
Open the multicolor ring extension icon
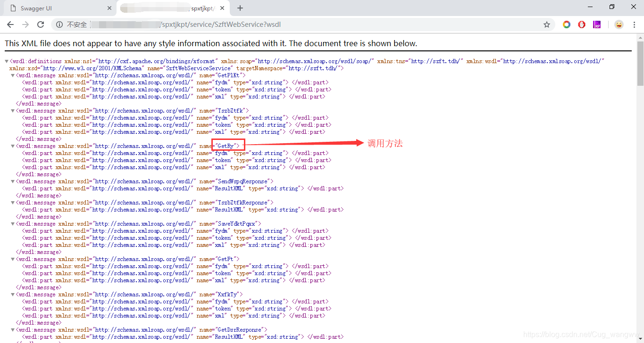pyautogui.click(x=567, y=24)
